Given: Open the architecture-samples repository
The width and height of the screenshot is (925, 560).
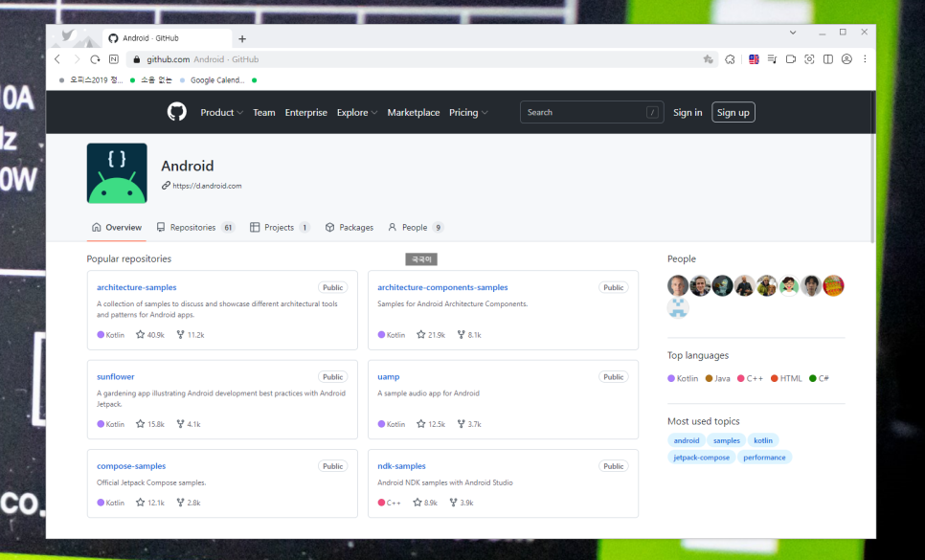Looking at the screenshot, I should pos(136,288).
